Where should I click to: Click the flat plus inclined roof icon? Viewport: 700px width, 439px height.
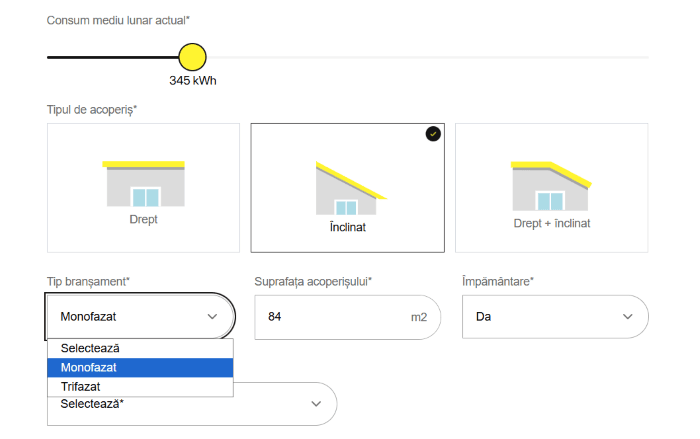click(551, 183)
